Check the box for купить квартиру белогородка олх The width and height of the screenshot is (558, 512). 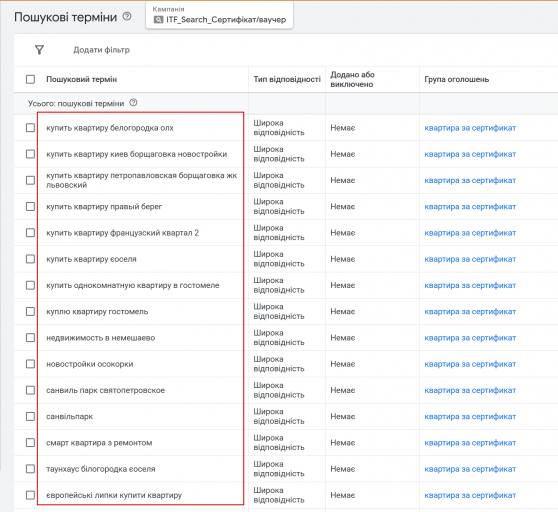pos(31,128)
